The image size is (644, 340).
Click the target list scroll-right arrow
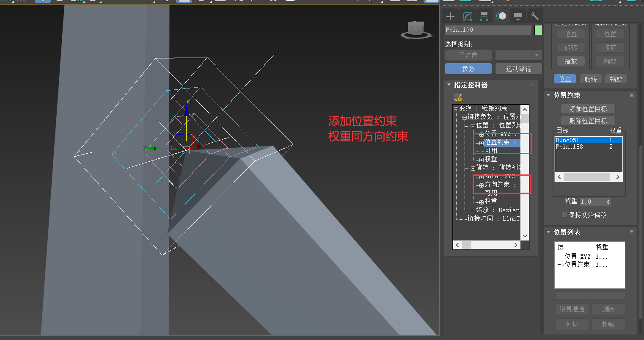point(618,177)
